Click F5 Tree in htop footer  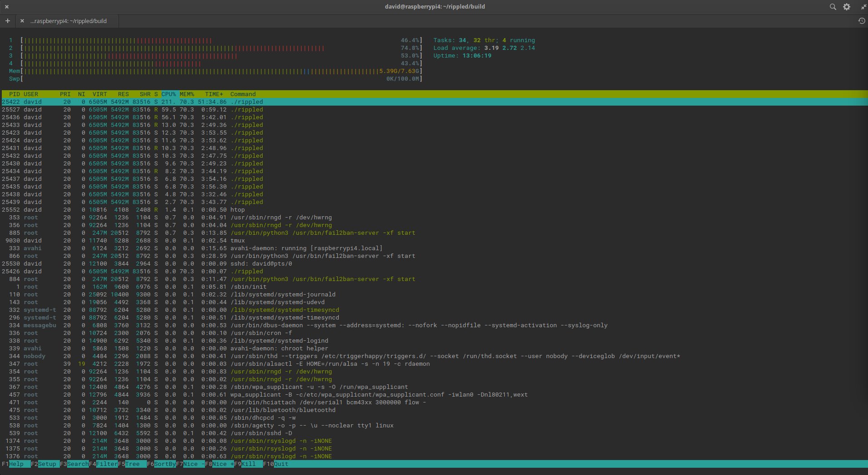point(132,464)
